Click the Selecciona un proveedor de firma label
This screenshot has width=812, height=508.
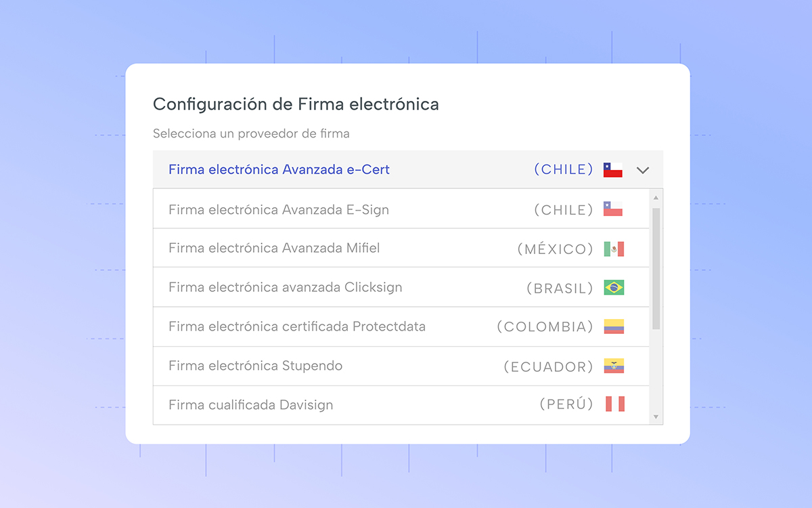pos(251,133)
